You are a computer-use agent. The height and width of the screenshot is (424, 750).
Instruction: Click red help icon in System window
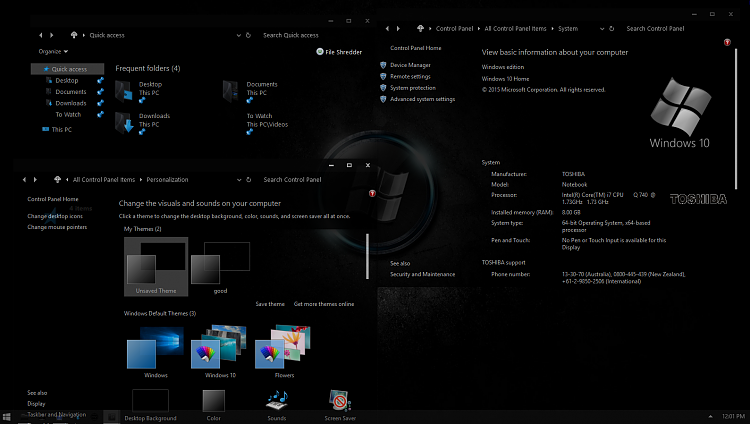tap(727, 43)
